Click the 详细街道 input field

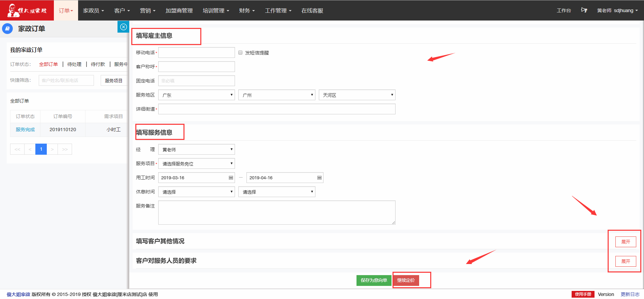pos(277,109)
